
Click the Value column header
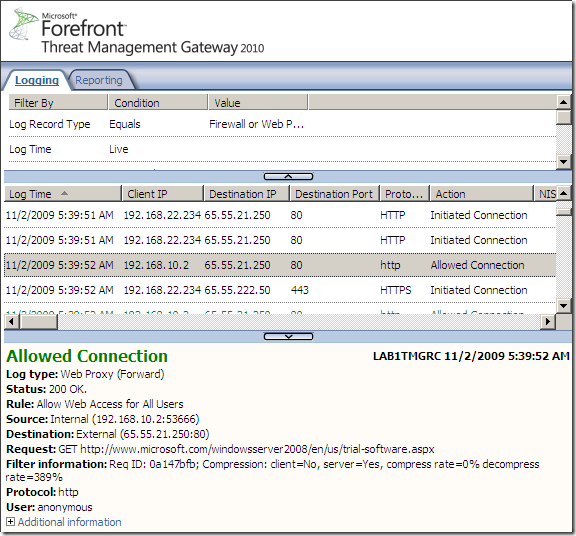pos(258,102)
